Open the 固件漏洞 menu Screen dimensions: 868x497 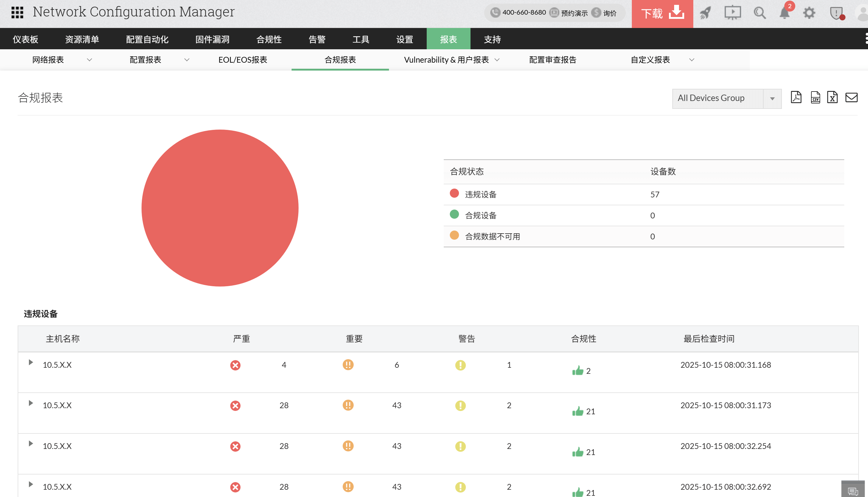point(212,39)
